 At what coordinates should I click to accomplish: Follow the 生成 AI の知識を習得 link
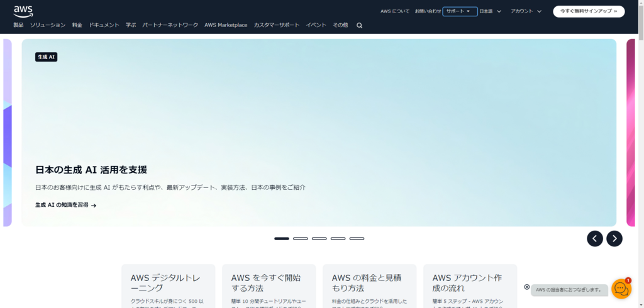coord(65,205)
